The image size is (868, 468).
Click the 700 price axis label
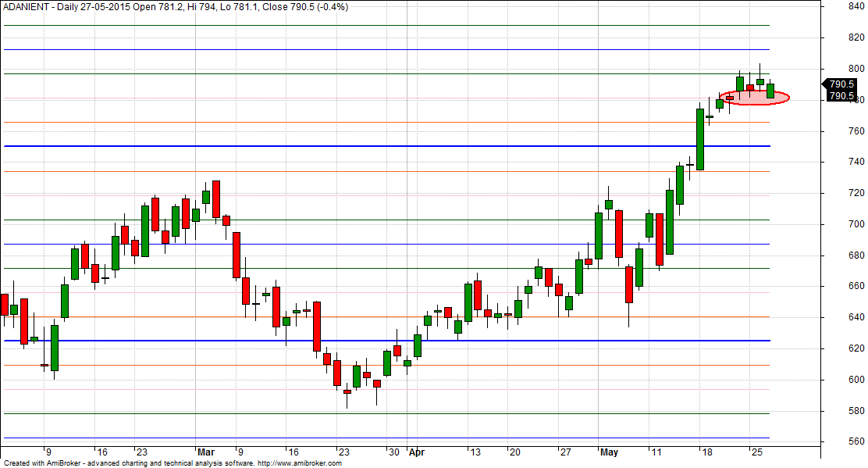coord(856,225)
